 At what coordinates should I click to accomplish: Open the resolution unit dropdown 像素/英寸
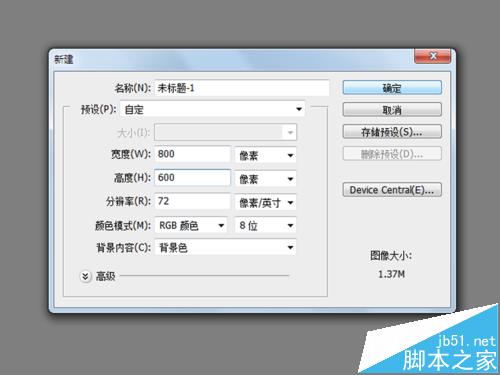coord(265,202)
